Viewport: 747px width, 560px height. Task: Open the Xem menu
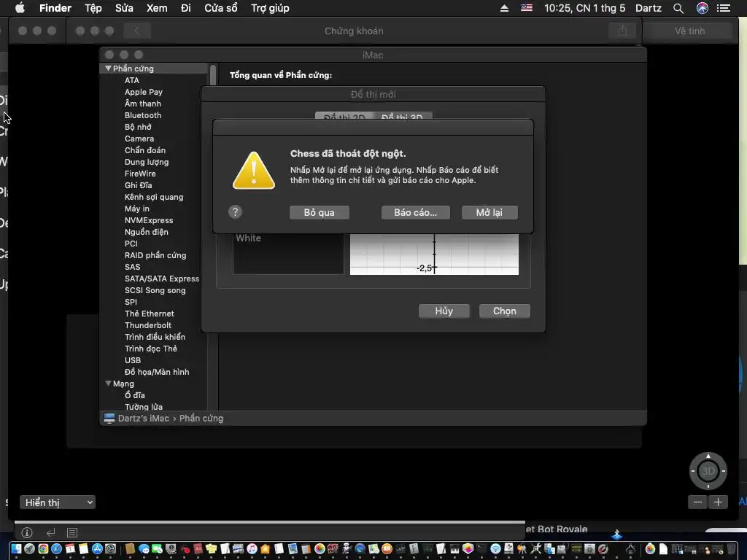(x=157, y=8)
